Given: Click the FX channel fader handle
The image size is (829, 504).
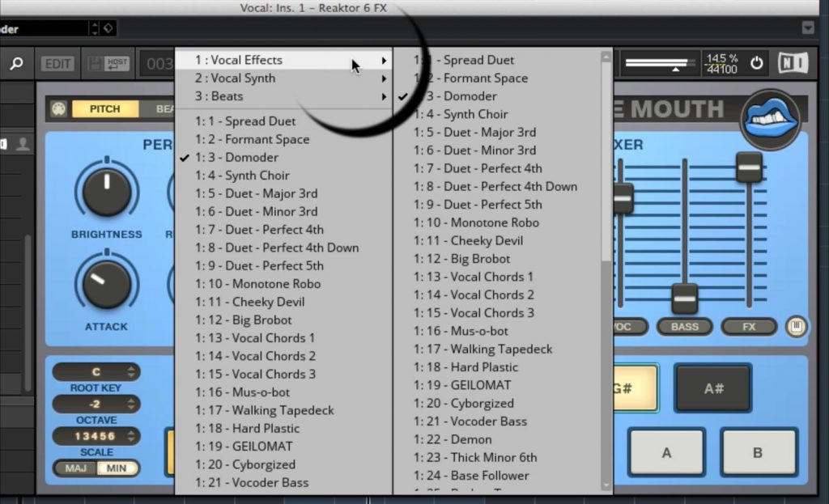Looking at the screenshot, I should click(x=749, y=167).
